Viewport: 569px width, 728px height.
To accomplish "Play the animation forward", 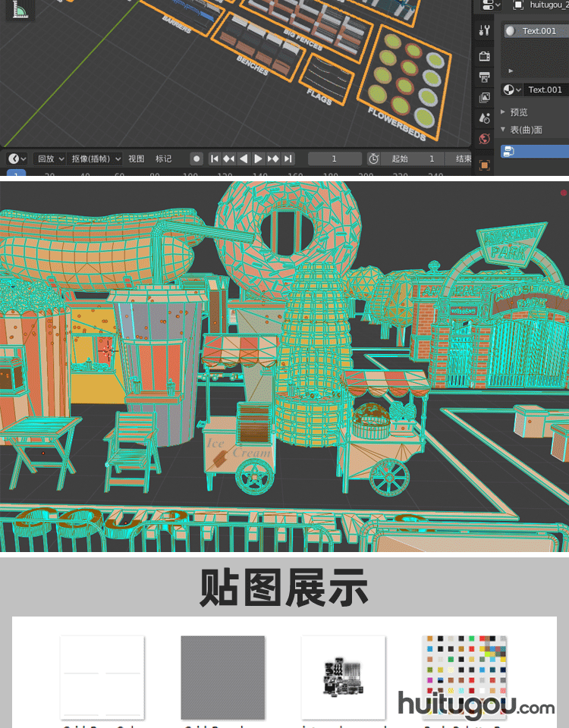I will pos(259,158).
